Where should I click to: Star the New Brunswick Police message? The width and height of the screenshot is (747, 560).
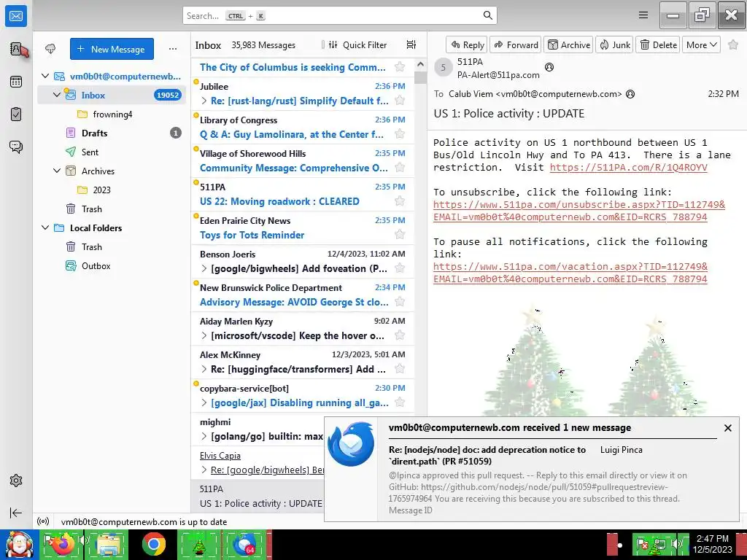[x=400, y=301]
